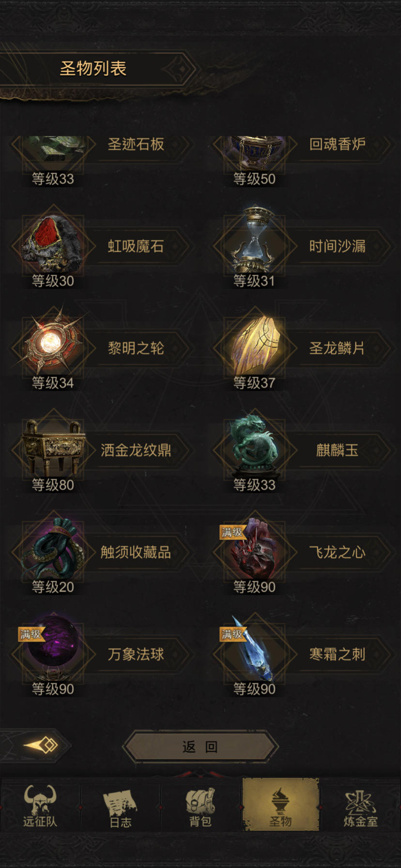
Task: Click the golden back arrow button
Action: [41, 745]
